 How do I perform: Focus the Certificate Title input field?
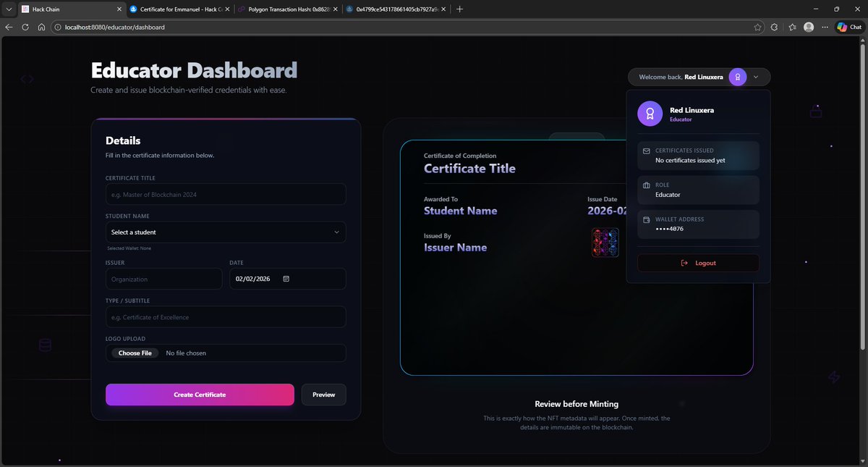pyautogui.click(x=226, y=194)
